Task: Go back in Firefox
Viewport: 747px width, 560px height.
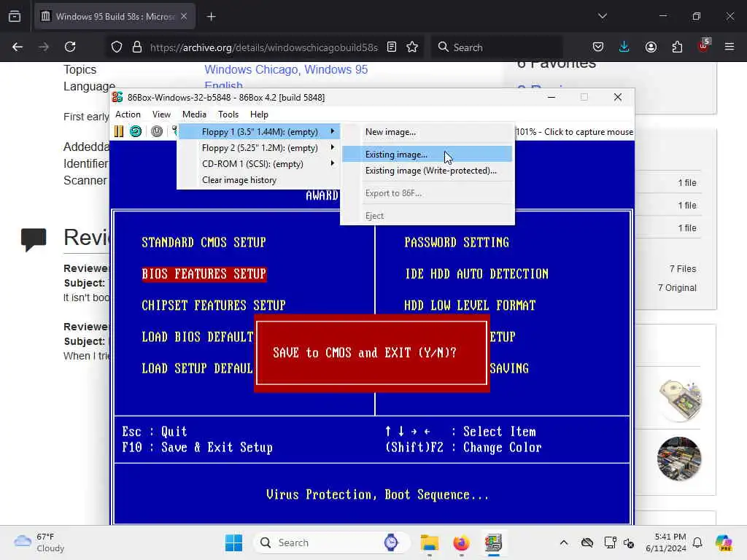Action: (18, 47)
